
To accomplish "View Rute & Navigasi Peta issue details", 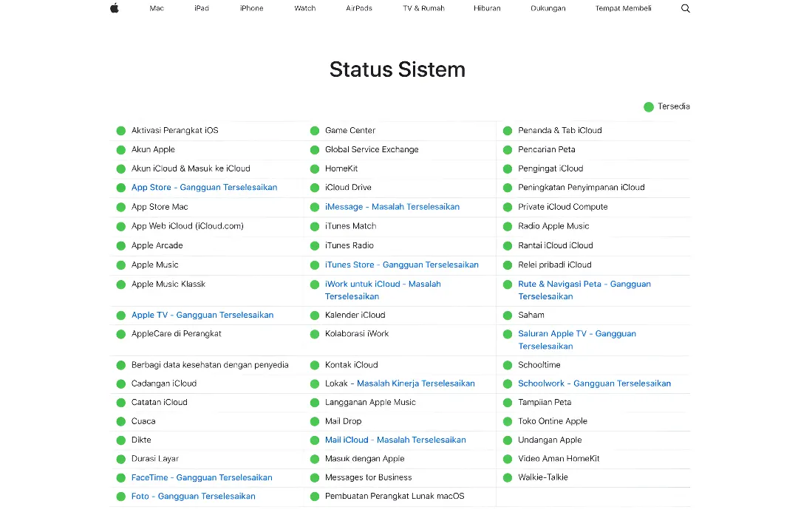I will (x=584, y=290).
